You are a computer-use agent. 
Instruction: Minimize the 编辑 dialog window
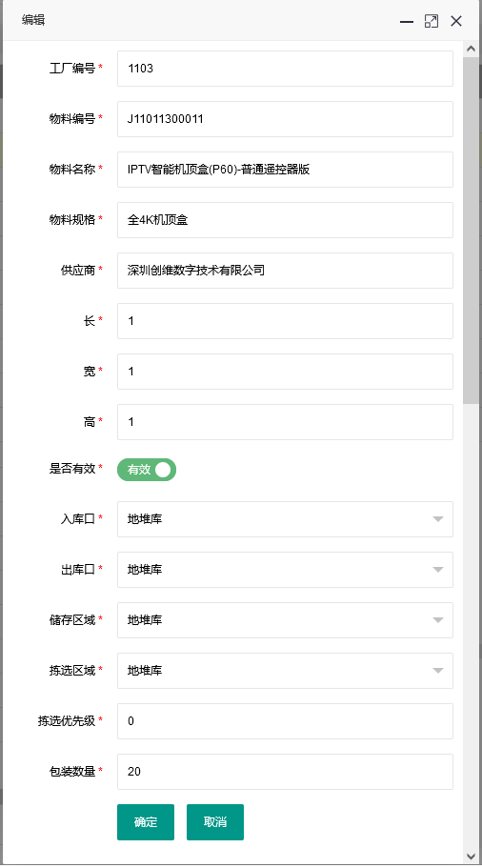click(x=407, y=22)
